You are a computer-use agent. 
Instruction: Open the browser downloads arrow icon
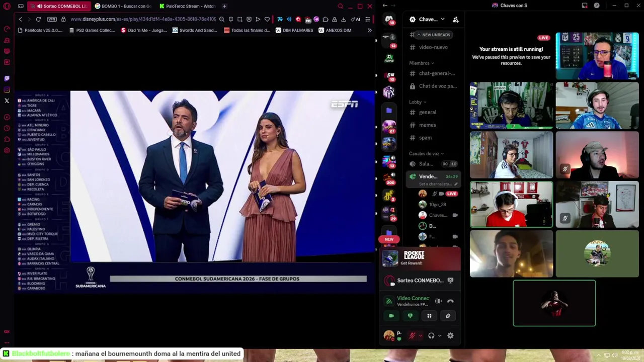344,19
